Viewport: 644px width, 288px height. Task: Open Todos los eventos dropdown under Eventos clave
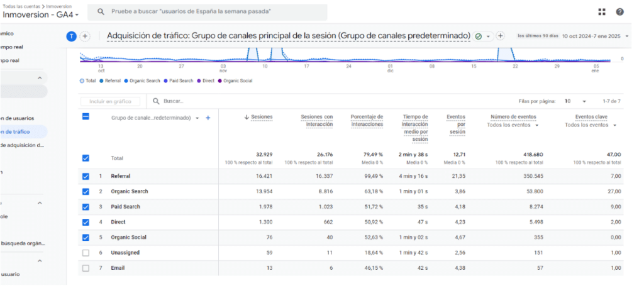click(x=590, y=125)
